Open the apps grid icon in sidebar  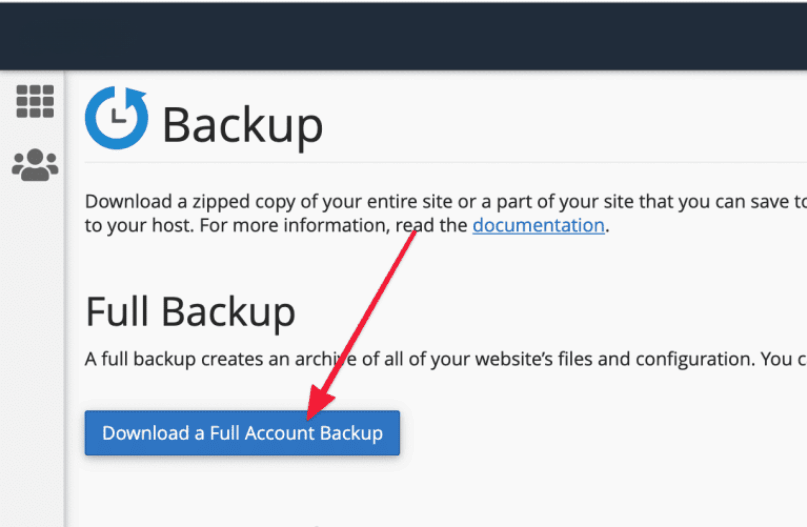(x=35, y=102)
